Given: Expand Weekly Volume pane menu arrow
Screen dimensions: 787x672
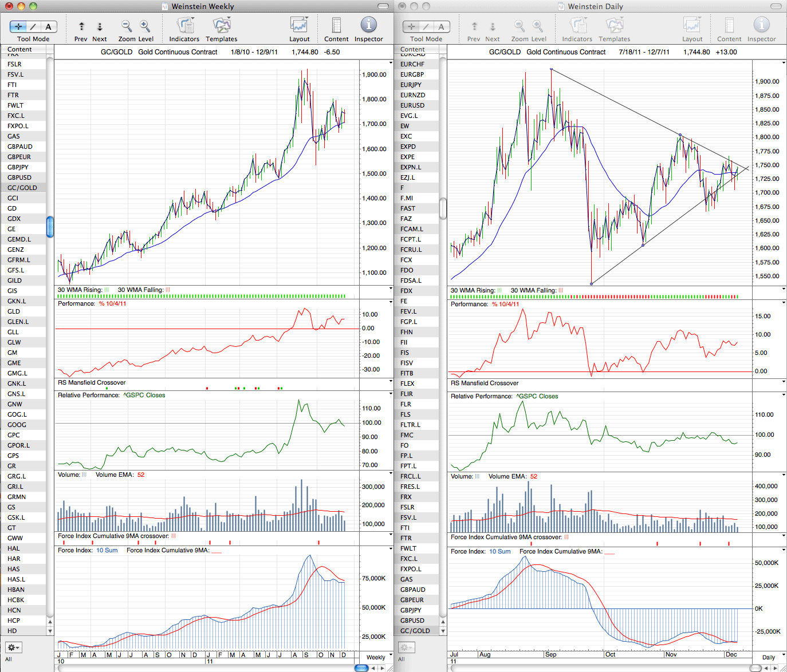Looking at the screenshot, I should (391, 473).
